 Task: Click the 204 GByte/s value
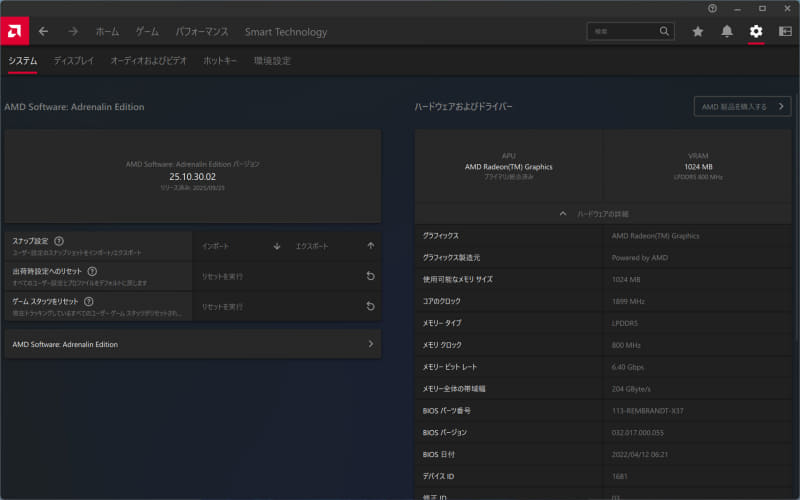631,389
